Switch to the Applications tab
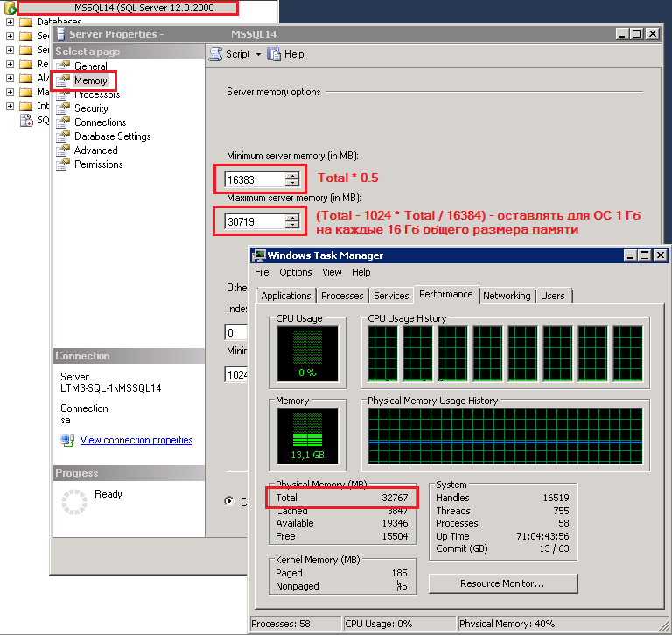This screenshot has width=672, height=635. [286, 296]
